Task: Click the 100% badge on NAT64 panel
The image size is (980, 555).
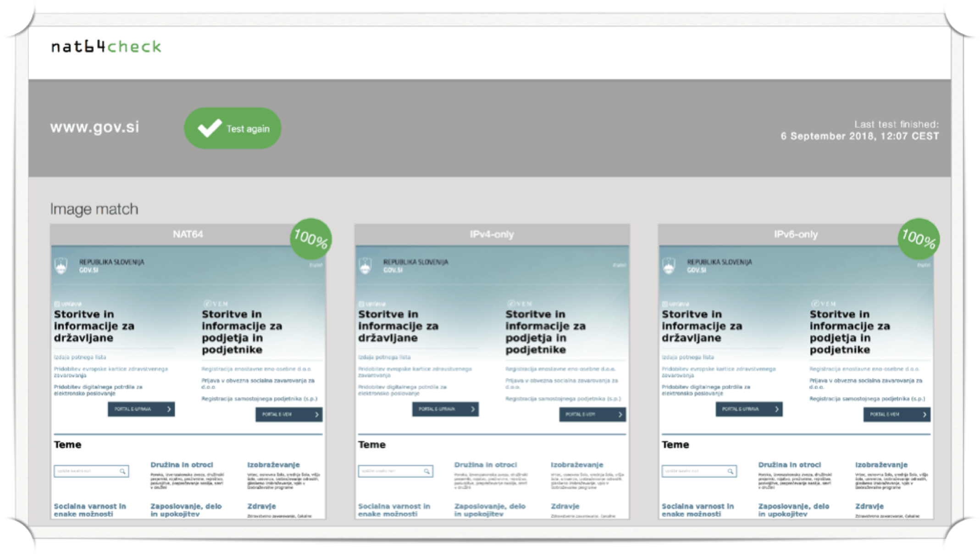Action: click(311, 239)
